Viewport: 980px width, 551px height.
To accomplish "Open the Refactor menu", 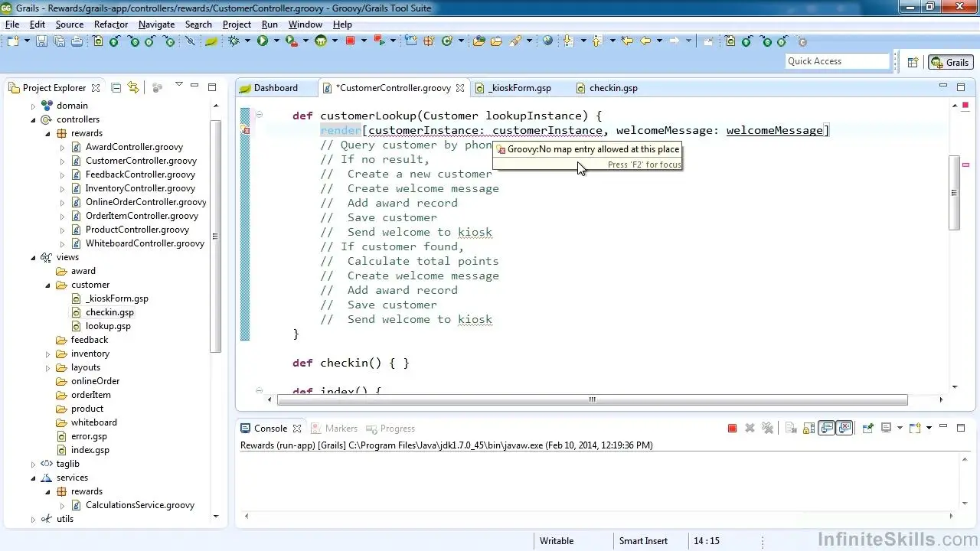I will coord(111,24).
